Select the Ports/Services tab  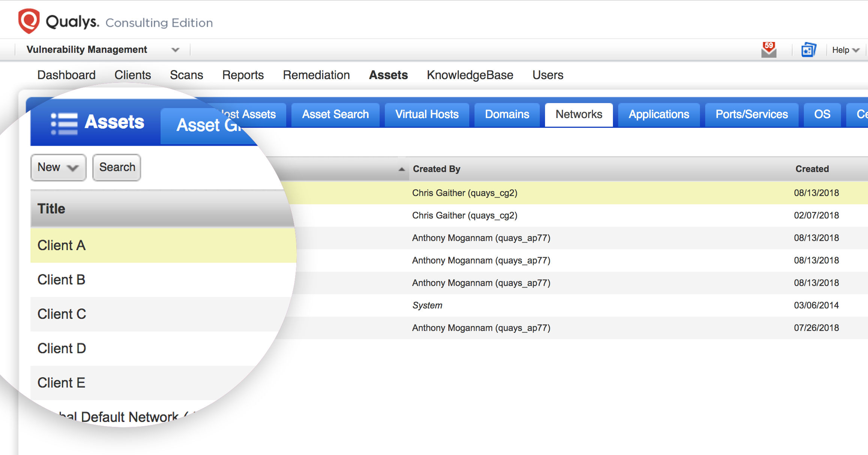coord(751,114)
